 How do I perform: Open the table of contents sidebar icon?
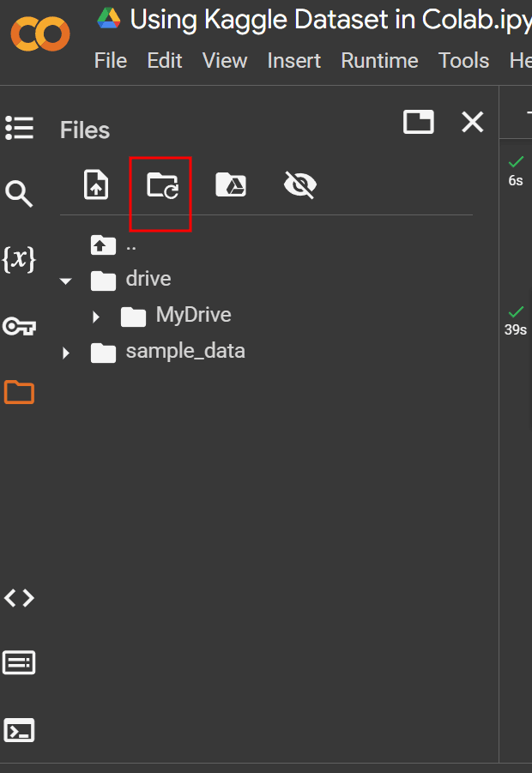click(19, 128)
